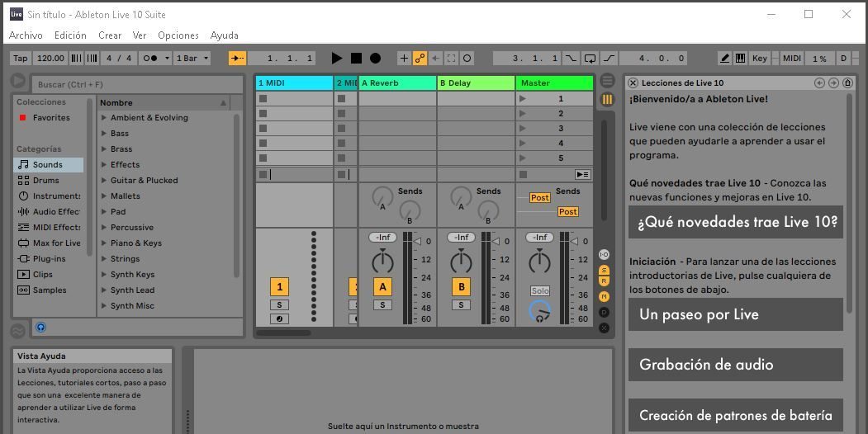
Task: Toggle A Reverb Post send button
Action: click(x=540, y=198)
